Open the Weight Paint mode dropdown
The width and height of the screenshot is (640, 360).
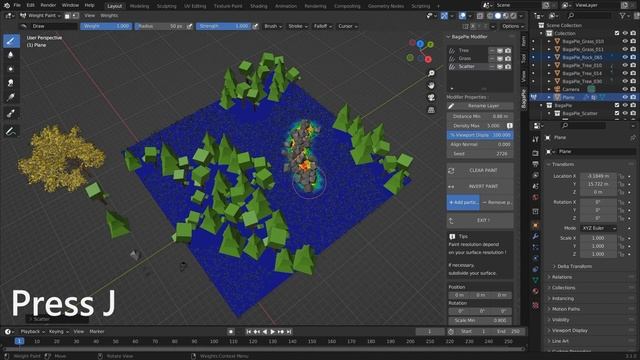pos(40,16)
